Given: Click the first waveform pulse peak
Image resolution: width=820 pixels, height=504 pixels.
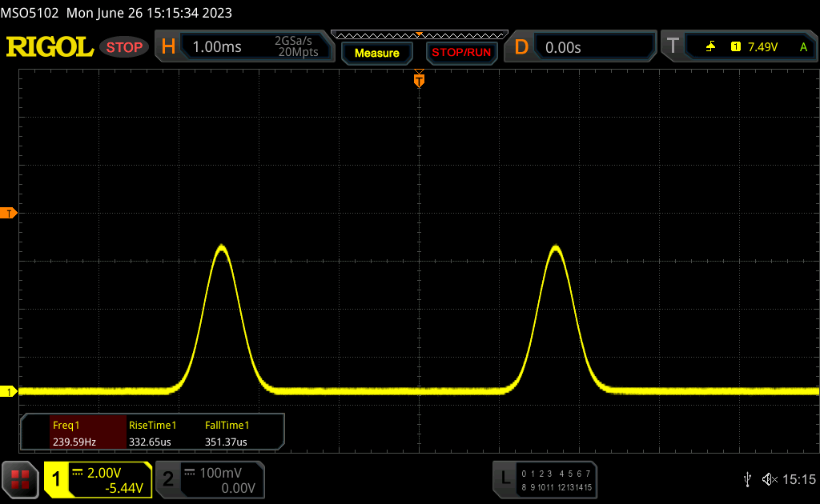Looking at the screenshot, I should coord(223,246).
